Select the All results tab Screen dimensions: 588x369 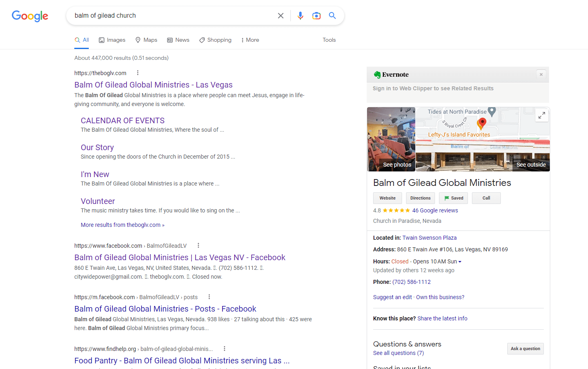click(x=82, y=40)
